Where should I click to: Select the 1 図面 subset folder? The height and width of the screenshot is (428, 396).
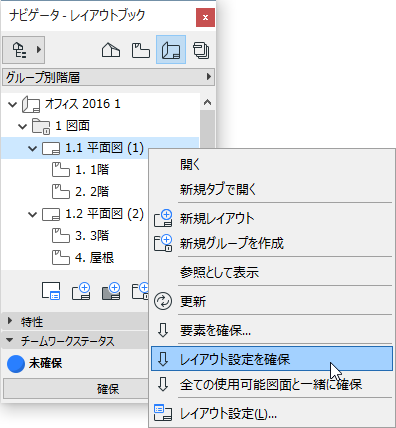coord(61,126)
